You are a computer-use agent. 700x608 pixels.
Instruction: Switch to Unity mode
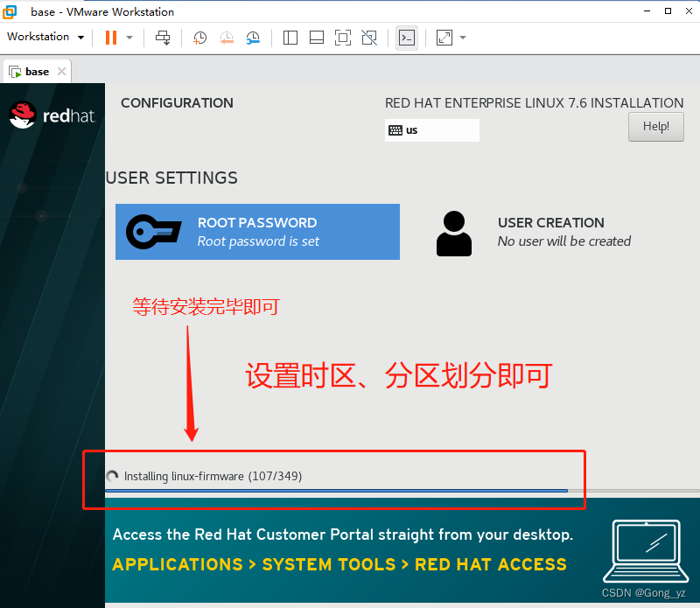tap(369, 38)
